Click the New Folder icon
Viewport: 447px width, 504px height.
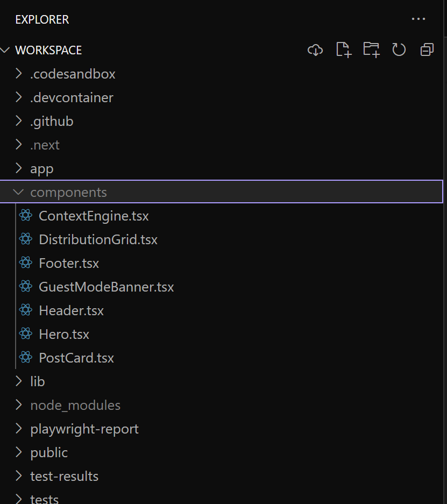371,50
